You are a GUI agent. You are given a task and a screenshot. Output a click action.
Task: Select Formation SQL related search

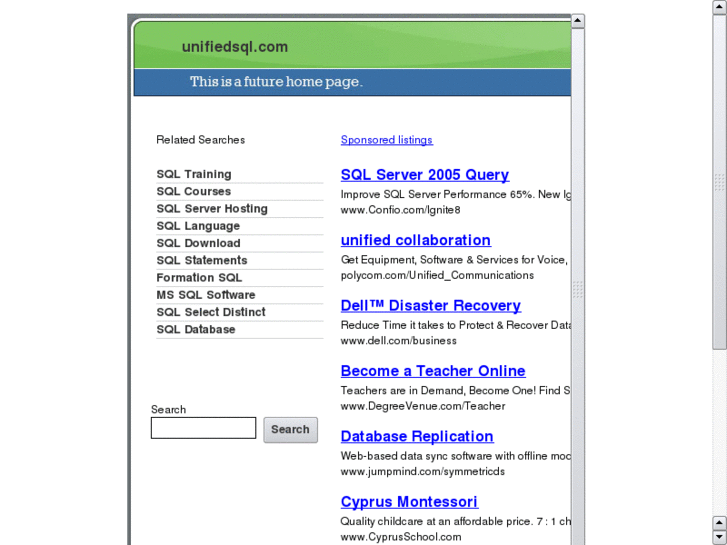point(199,278)
